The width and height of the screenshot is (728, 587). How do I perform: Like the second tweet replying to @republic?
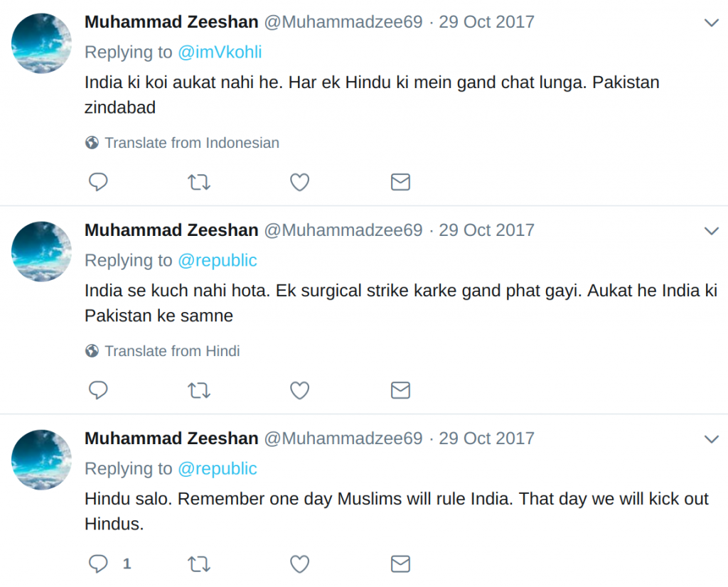299,390
